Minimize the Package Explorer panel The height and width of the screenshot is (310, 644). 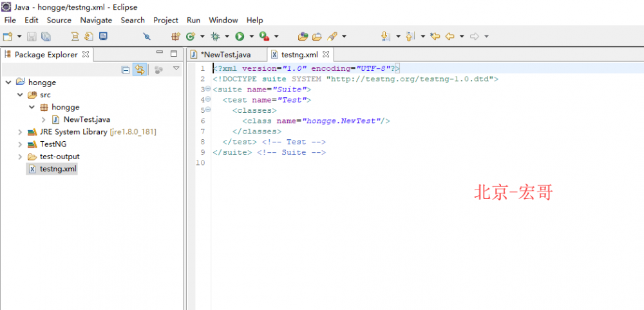(x=160, y=53)
